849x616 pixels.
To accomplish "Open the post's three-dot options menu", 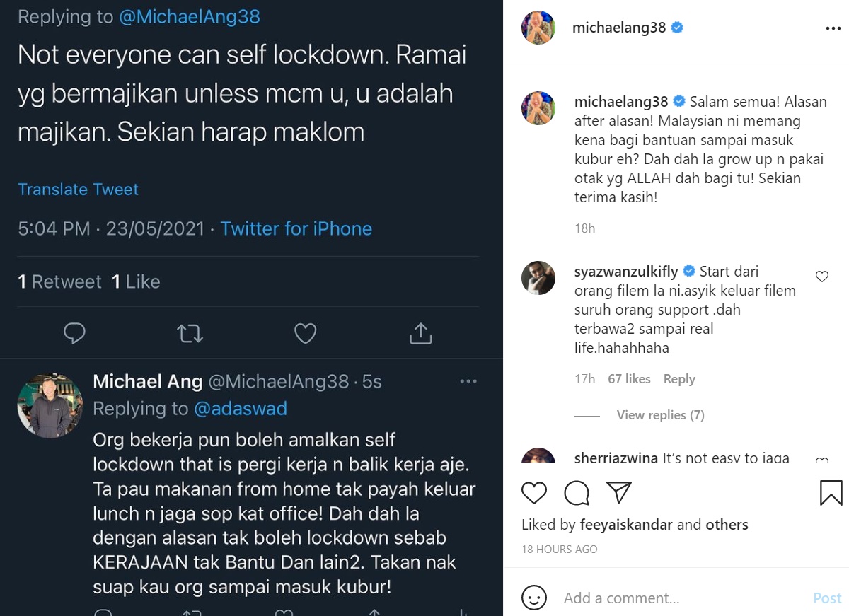I will pyautogui.click(x=832, y=29).
